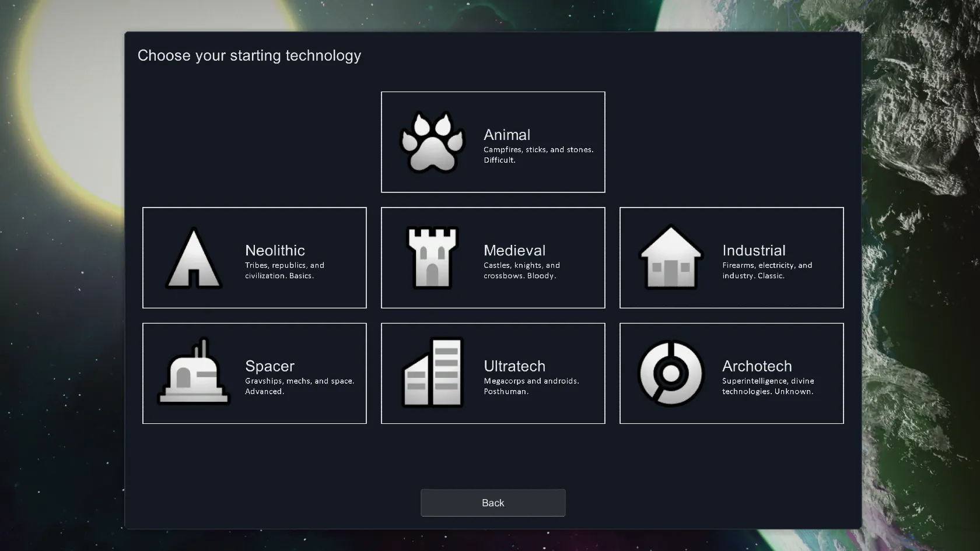Click the 'Firearms, electricity, and industry' description
Viewport: 980px width, 551px height.
coord(766,271)
